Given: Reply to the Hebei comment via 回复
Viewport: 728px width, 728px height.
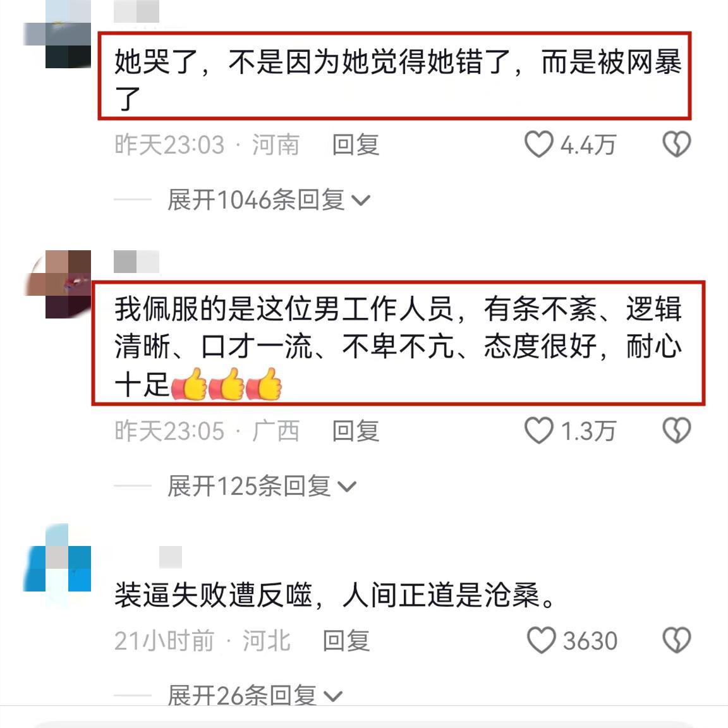Looking at the screenshot, I should point(346,640).
